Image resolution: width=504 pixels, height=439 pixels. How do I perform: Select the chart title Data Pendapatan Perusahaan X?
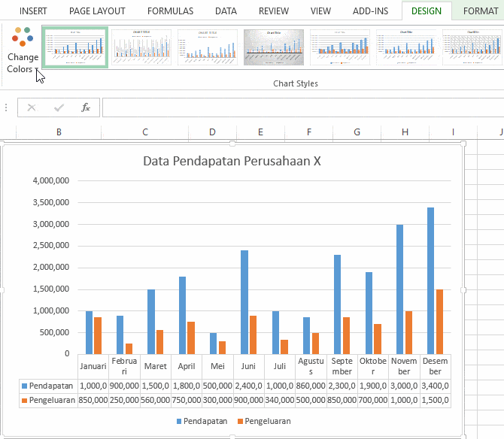[x=232, y=161]
